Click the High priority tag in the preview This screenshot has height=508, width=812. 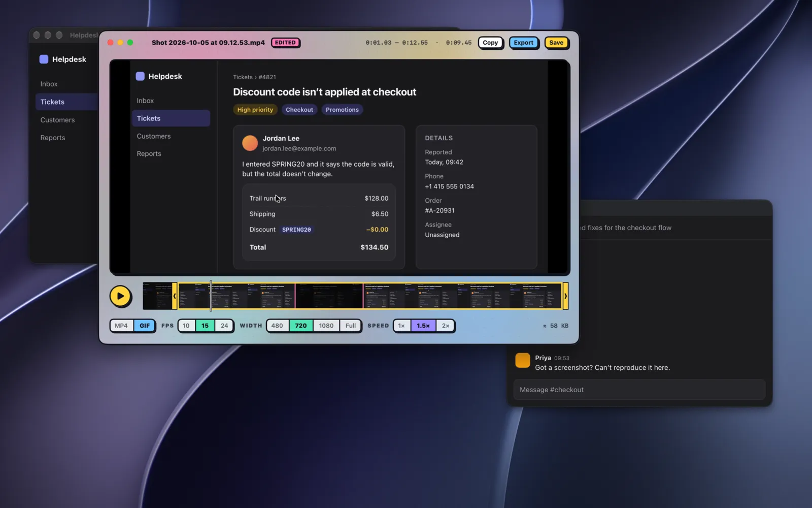click(255, 110)
